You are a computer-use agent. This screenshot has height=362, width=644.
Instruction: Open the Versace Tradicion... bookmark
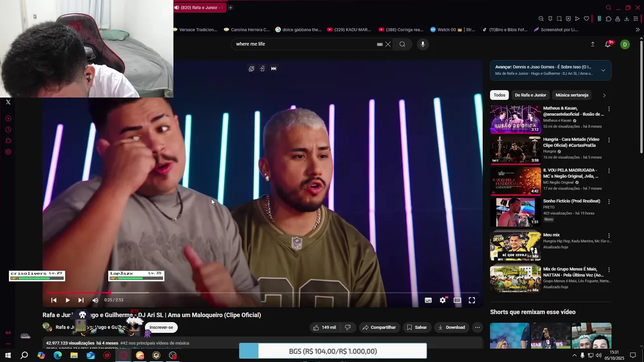tap(195, 30)
